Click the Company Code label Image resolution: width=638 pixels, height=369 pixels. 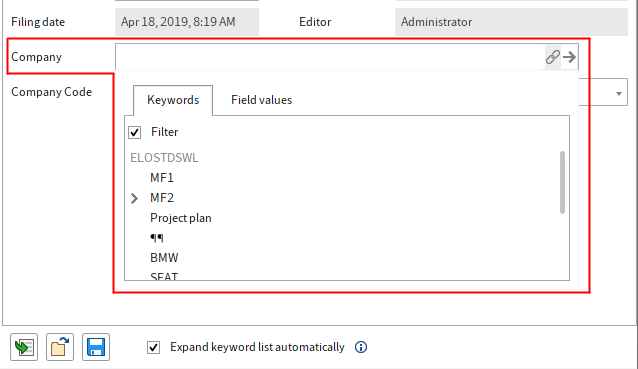point(52,92)
